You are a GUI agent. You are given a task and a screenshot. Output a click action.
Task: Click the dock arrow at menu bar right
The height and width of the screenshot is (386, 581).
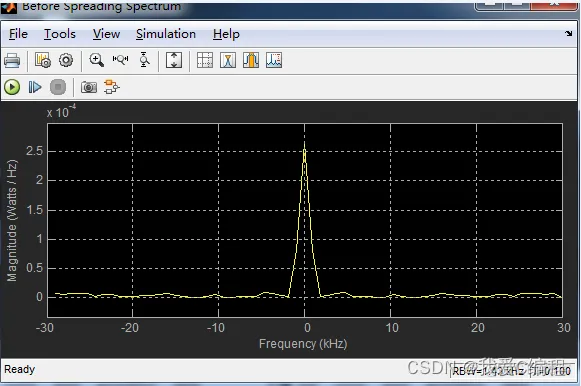tap(568, 33)
